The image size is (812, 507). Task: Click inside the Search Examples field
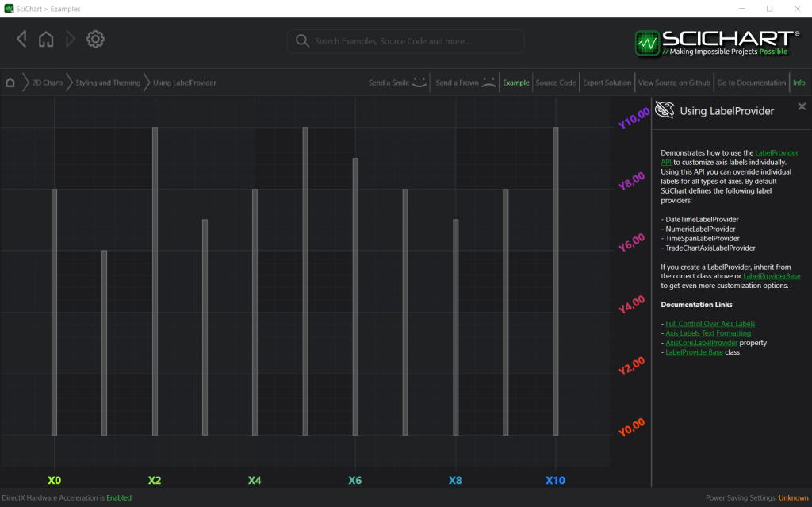coord(404,40)
